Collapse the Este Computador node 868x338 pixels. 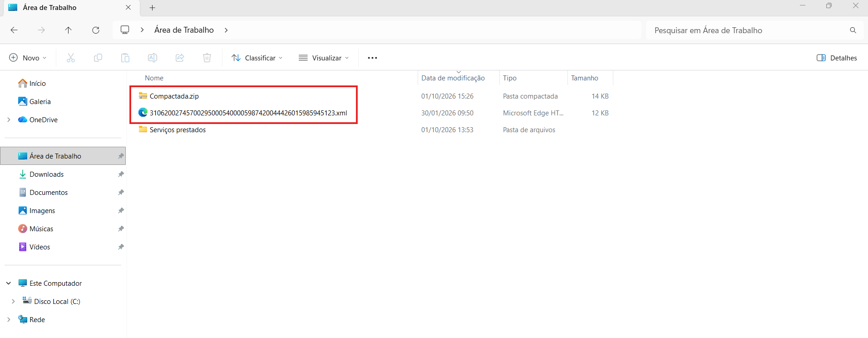[x=9, y=283]
